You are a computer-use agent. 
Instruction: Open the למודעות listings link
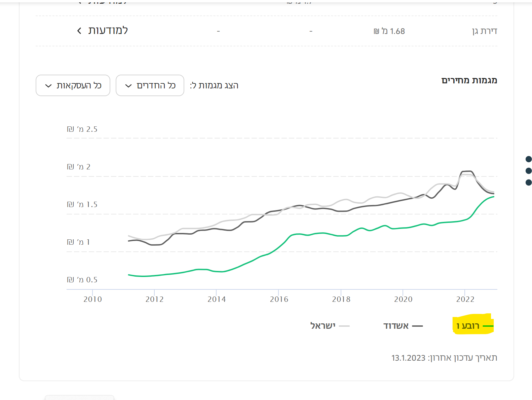click(108, 31)
